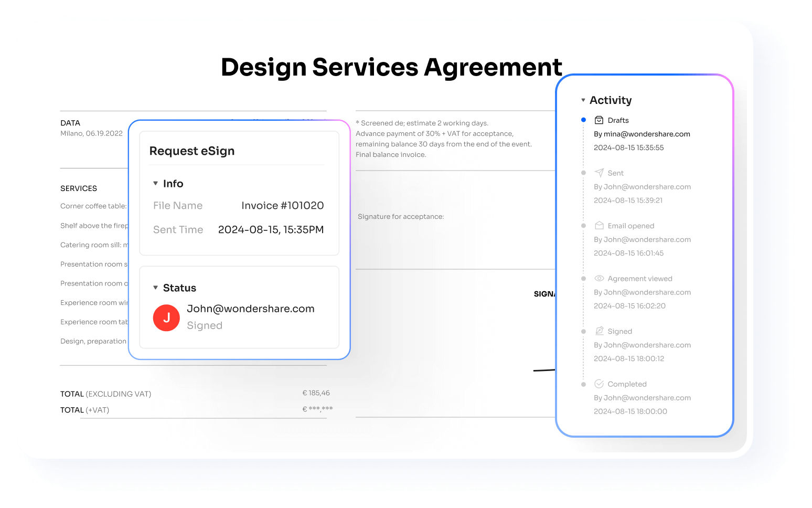
Task: Click the Sent activity label
Action: point(616,173)
